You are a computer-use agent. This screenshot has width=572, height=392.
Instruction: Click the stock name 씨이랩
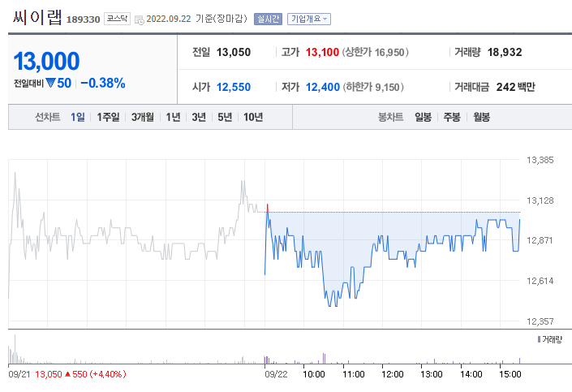pyautogui.click(x=37, y=18)
